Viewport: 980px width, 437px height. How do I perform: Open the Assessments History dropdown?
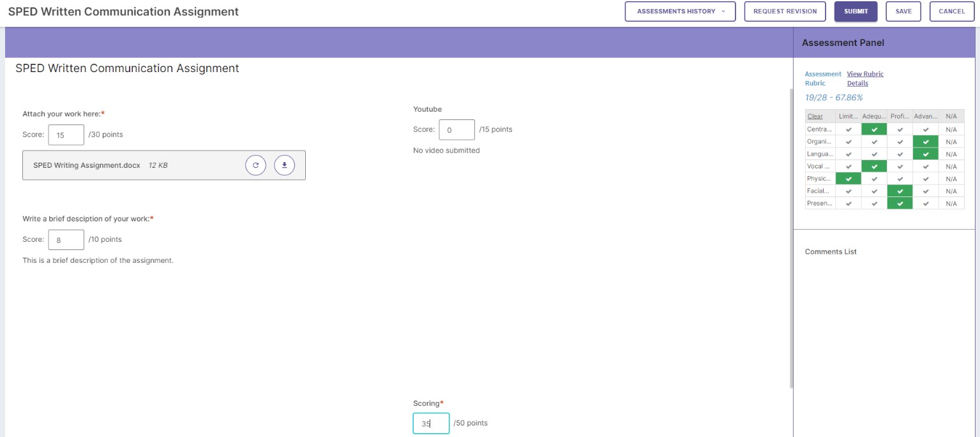pos(681,11)
